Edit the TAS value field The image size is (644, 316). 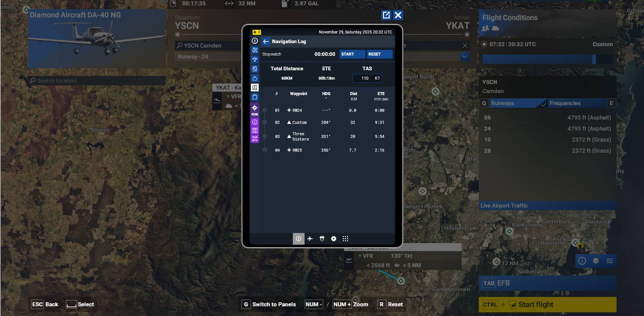pos(367,78)
